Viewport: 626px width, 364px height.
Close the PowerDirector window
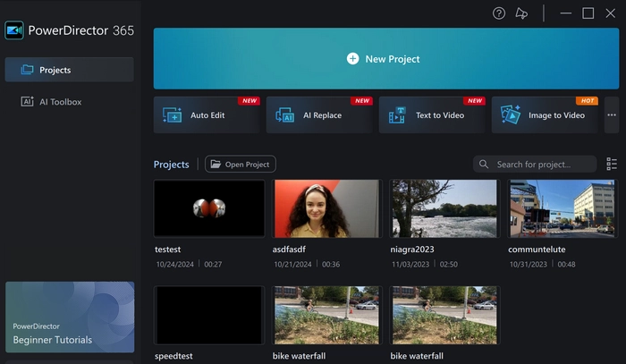[611, 13]
